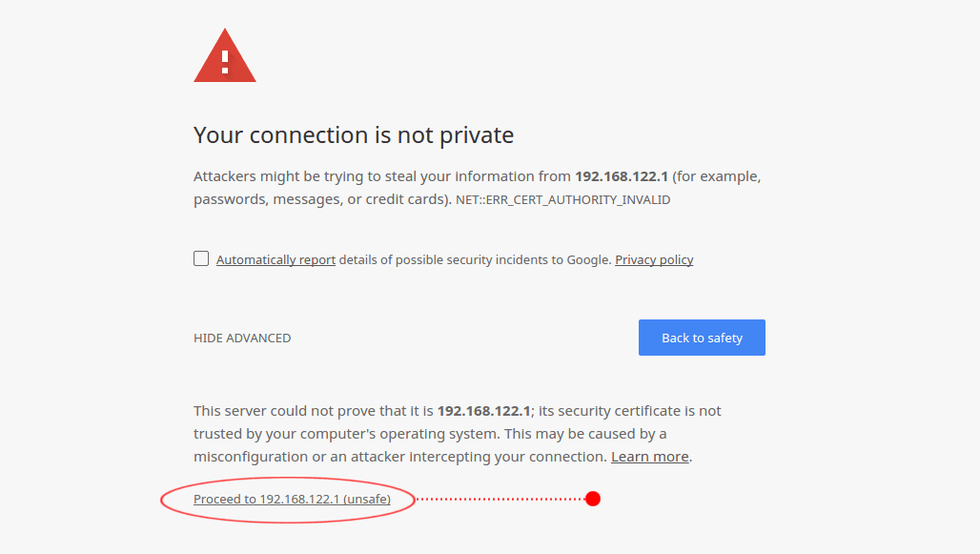Click the "Your connection is not private" heading
This screenshot has height=554, width=980.
tap(354, 135)
